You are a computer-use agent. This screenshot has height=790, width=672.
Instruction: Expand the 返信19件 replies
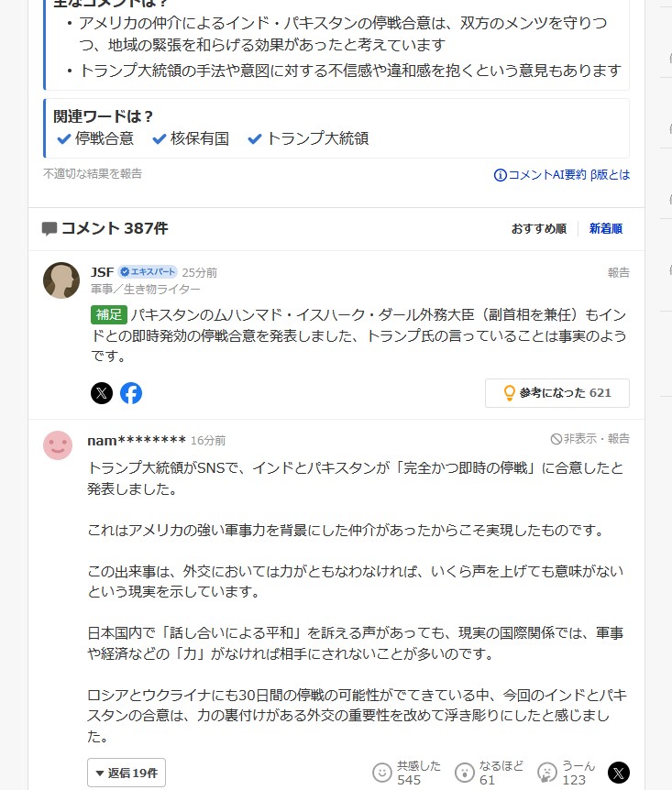point(127,773)
